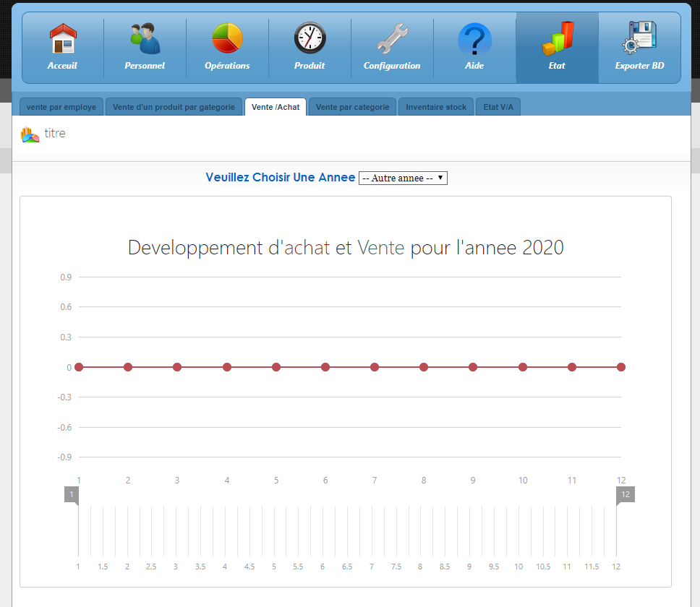Image resolution: width=700 pixels, height=607 pixels.
Task: Click the Aide question mark icon
Action: pos(474,39)
